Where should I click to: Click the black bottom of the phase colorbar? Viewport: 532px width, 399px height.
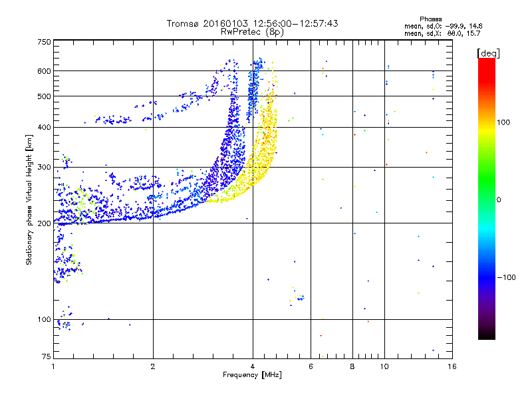487,335
